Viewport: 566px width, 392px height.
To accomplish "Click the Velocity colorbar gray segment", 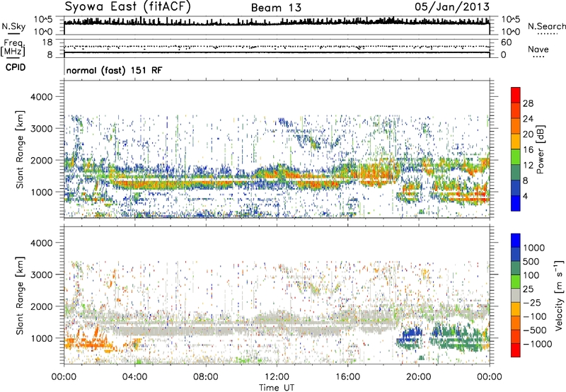I will tap(516, 296).
